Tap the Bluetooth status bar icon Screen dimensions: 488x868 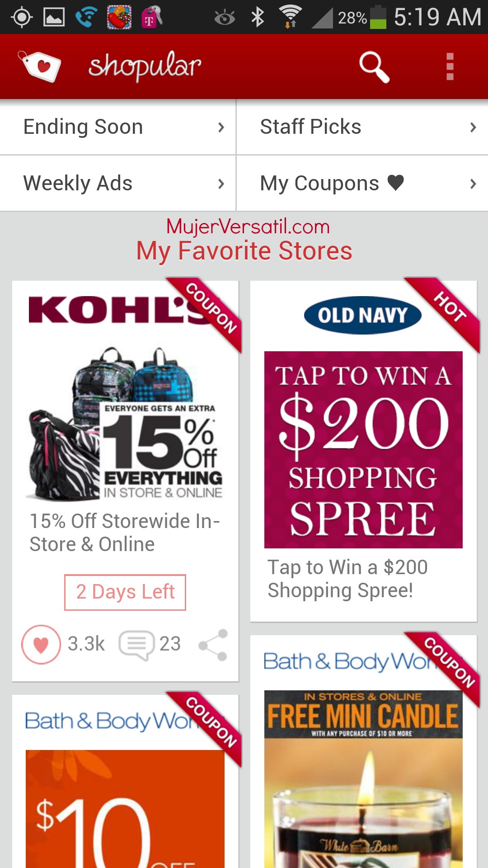(x=258, y=17)
